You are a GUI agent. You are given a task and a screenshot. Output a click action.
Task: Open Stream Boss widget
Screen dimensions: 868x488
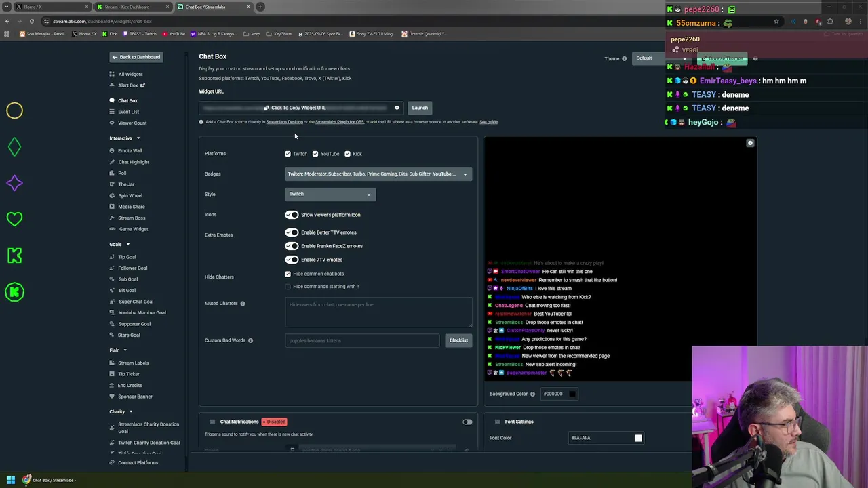(132, 218)
